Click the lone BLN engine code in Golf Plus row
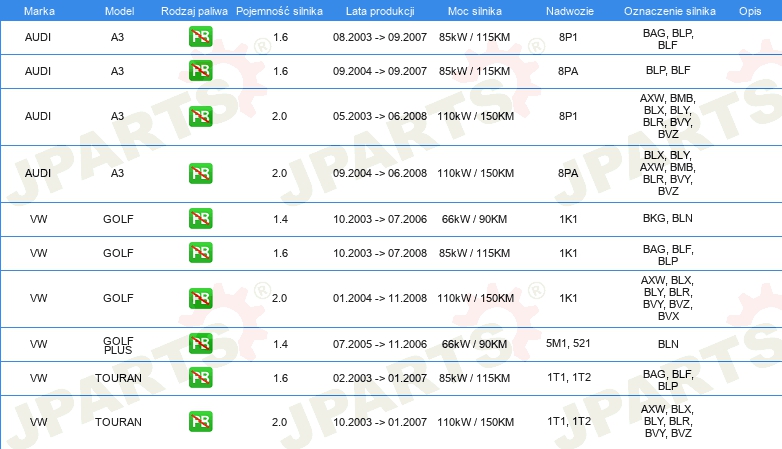782x449 pixels. coord(668,344)
